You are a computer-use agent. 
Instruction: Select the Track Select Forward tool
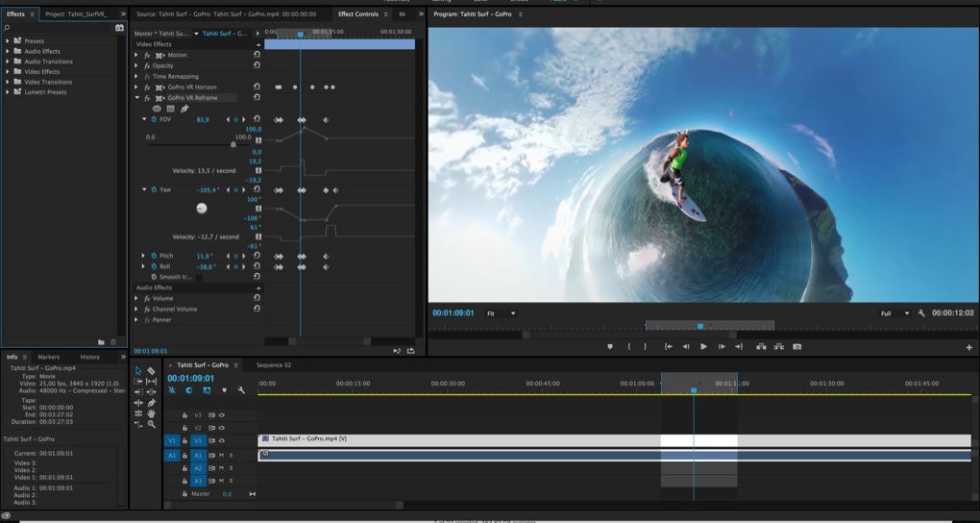[x=138, y=382]
